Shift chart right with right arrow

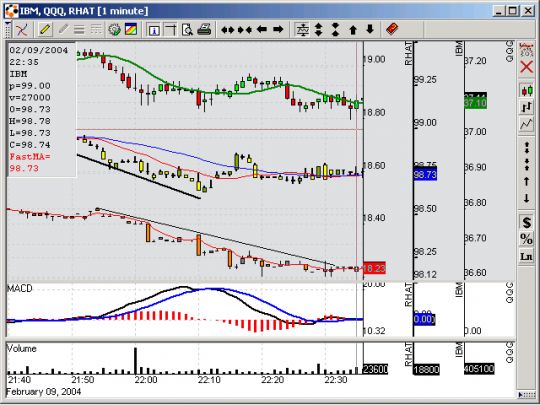(x=278, y=30)
